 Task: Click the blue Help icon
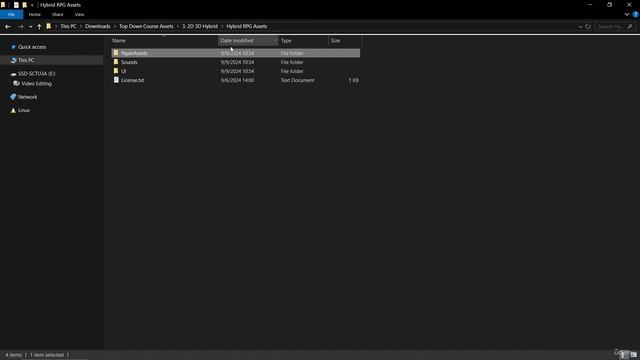[x=636, y=14]
